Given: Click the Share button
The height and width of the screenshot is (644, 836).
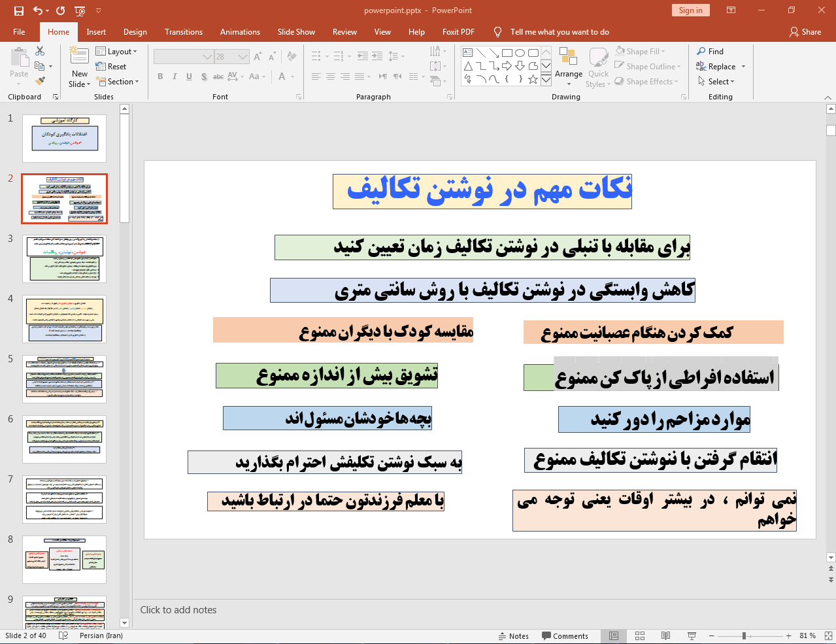Looking at the screenshot, I should 805,32.
